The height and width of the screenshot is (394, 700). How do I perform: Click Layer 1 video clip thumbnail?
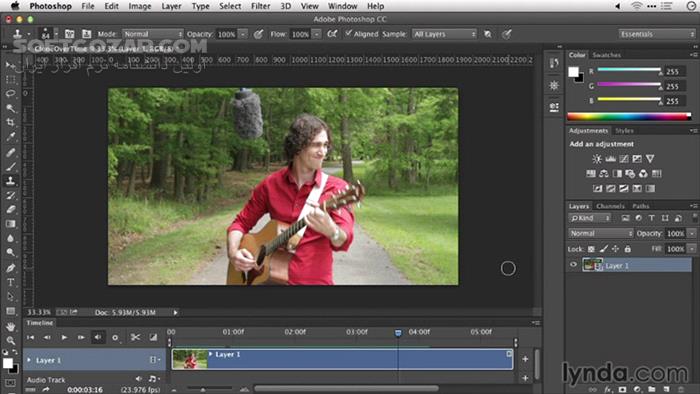190,359
